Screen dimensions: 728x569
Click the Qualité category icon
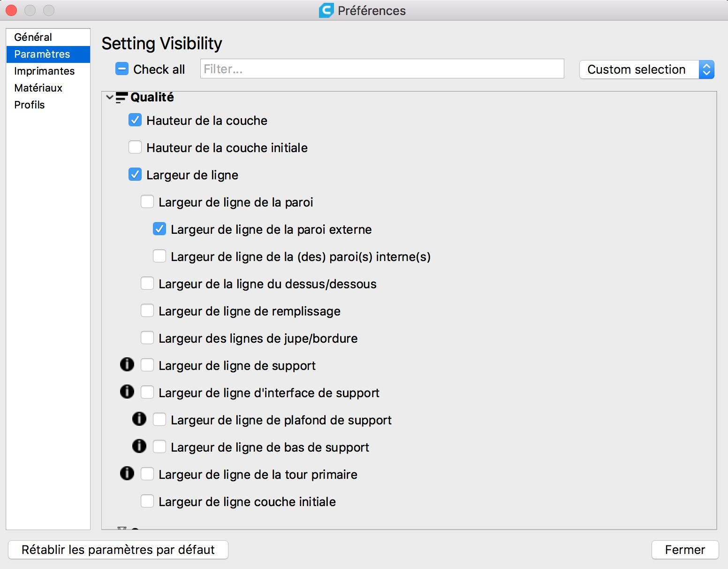pos(121,98)
